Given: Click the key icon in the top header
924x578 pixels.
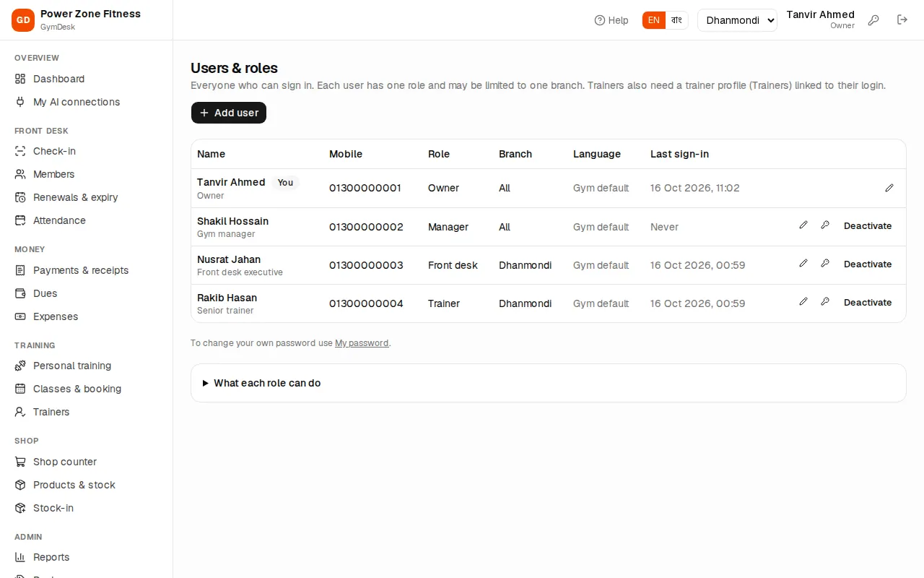Looking at the screenshot, I should pos(873,20).
